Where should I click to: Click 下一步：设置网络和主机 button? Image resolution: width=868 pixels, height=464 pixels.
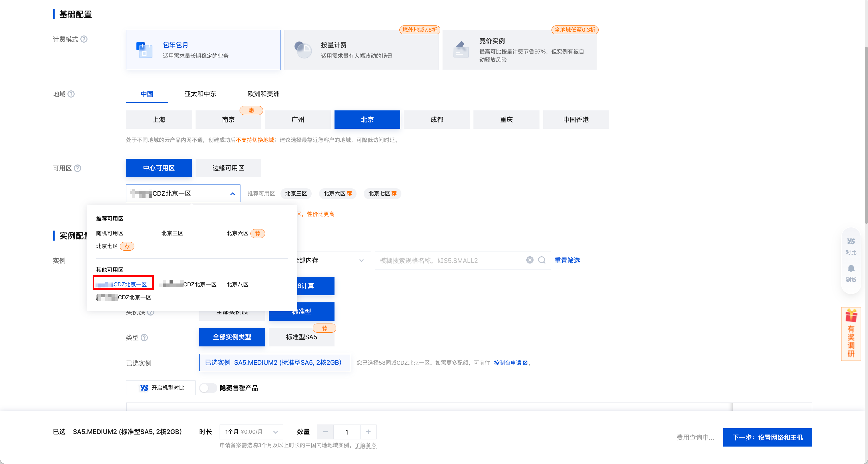767,437
